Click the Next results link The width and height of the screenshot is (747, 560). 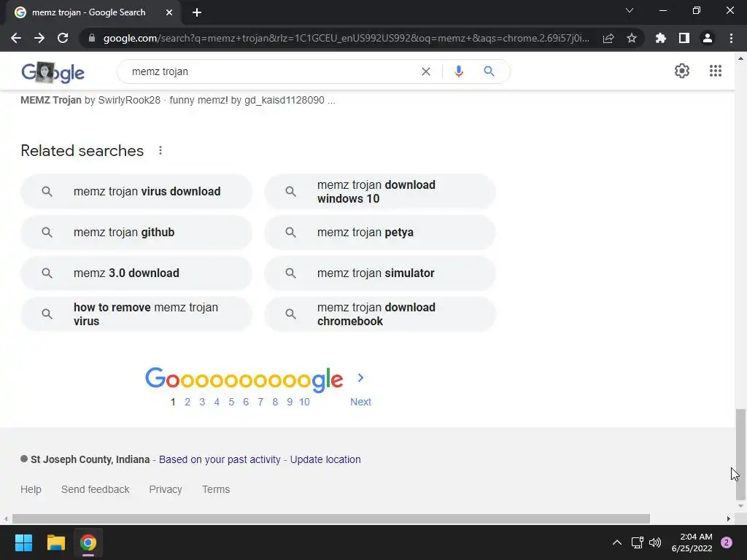[x=360, y=402]
